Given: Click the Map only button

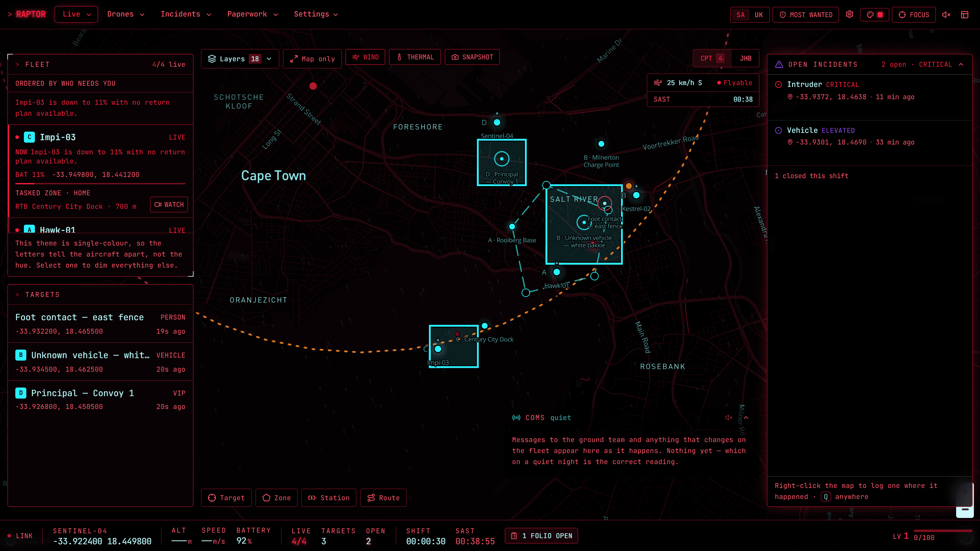Looking at the screenshot, I should pyautogui.click(x=312, y=58).
